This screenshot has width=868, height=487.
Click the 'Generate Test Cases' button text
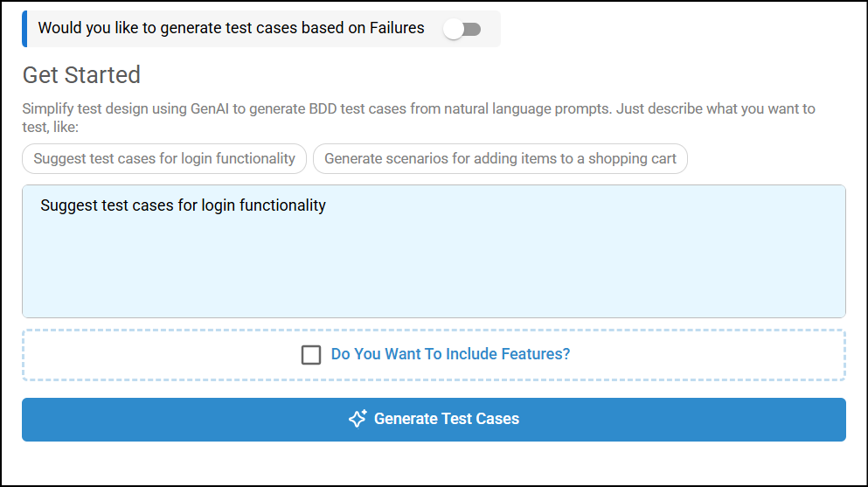click(x=447, y=419)
